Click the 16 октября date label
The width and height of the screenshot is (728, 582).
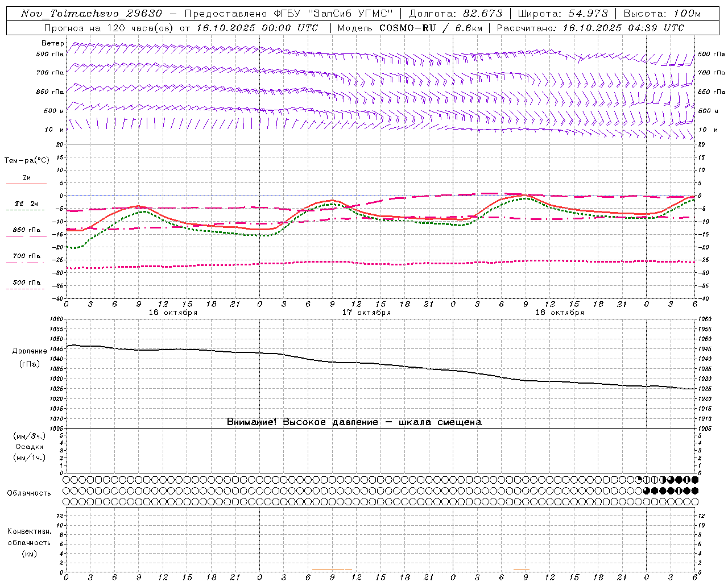pyautogui.click(x=173, y=313)
